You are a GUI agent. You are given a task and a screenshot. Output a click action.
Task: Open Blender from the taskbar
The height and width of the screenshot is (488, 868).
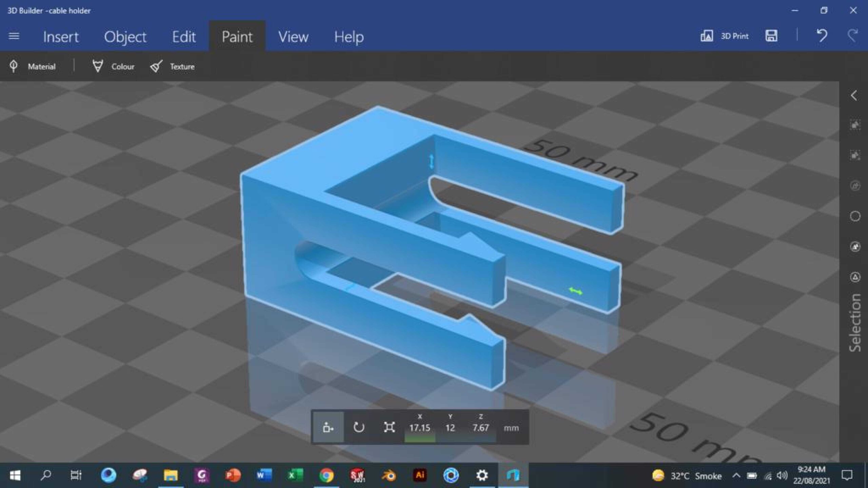coord(389,475)
